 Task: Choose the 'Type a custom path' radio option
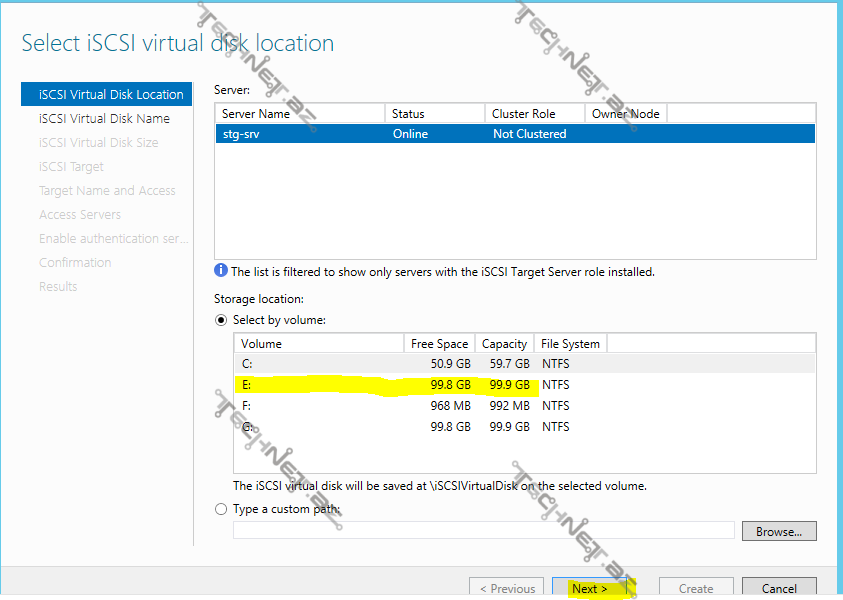(x=221, y=509)
